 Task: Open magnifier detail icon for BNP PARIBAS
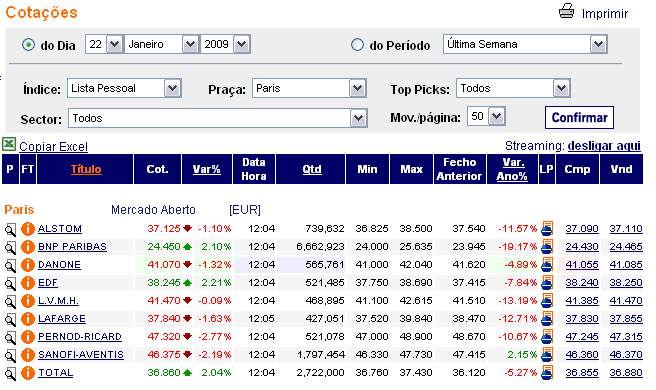point(10,248)
